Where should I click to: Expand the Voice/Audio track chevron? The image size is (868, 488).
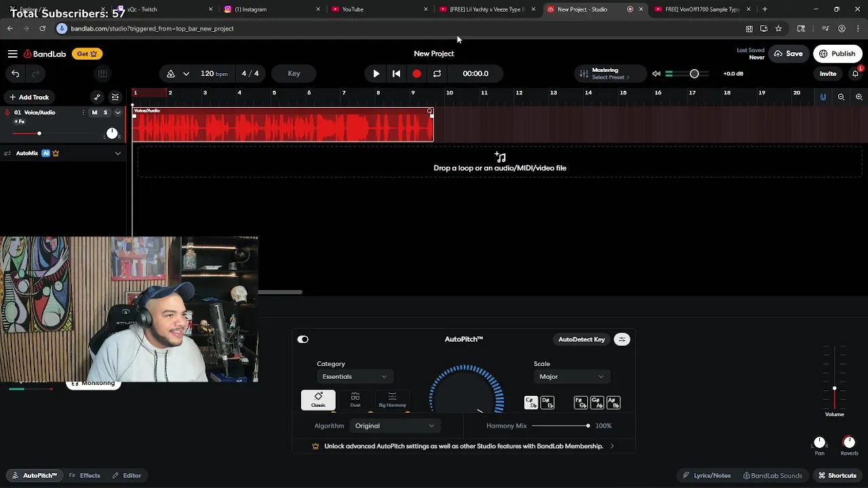(x=117, y=113)
